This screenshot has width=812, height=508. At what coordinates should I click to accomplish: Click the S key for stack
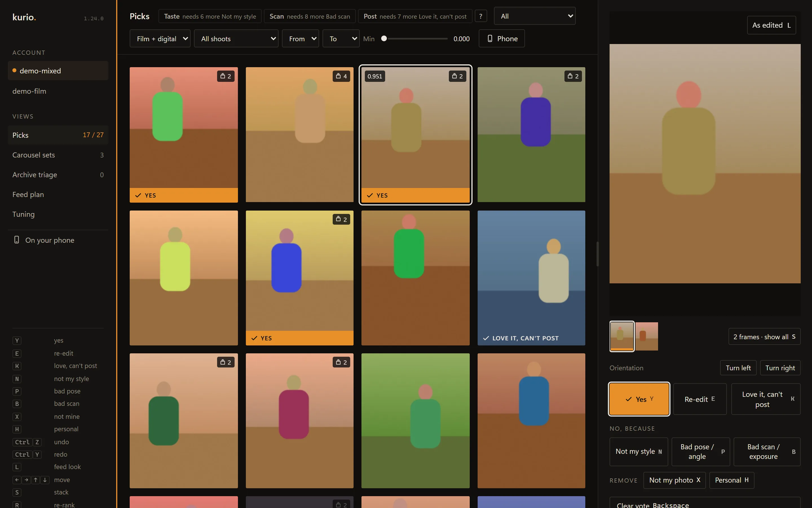(17, 492)
